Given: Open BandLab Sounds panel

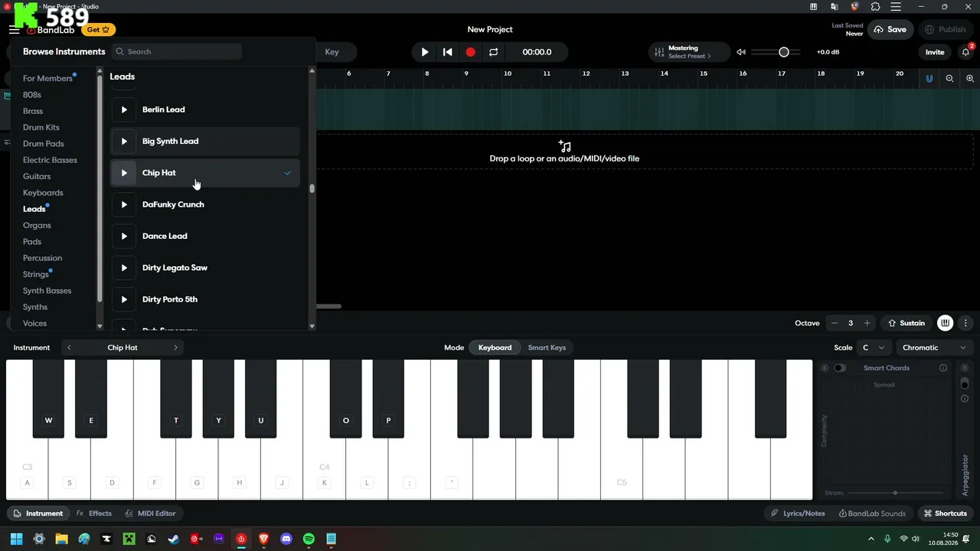Looking at the screenshot, I should (872, 514).
